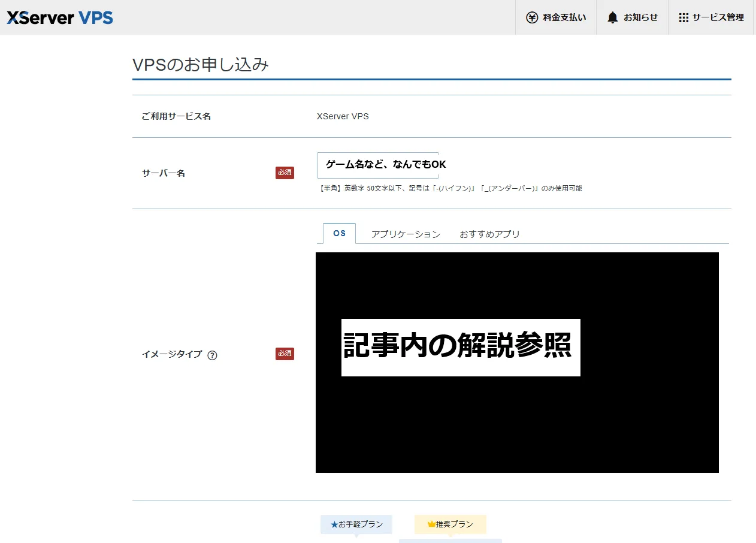
Task: Click the yen payment icon
Action: click(x=532, y=17)
